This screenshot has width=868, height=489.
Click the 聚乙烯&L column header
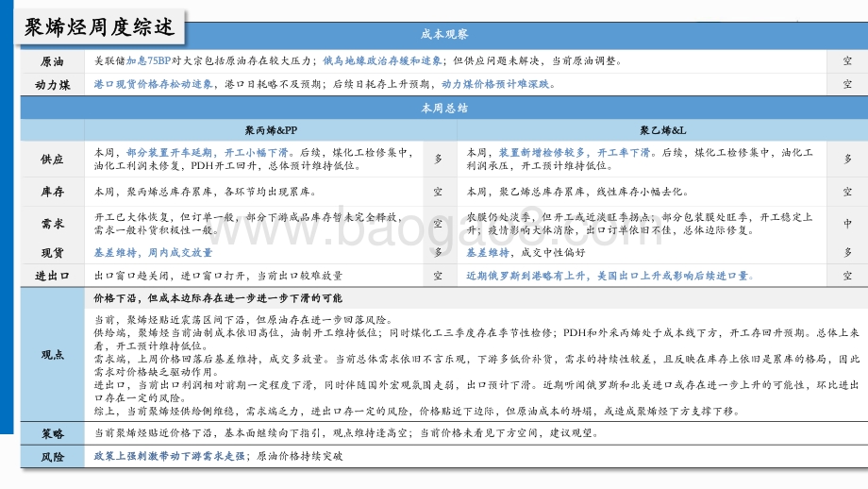pyautogui.click(x=662, y=130)
